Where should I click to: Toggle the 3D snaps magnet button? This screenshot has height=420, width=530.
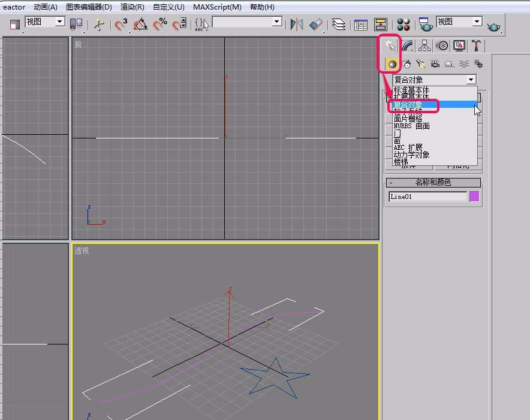(121, 25)
